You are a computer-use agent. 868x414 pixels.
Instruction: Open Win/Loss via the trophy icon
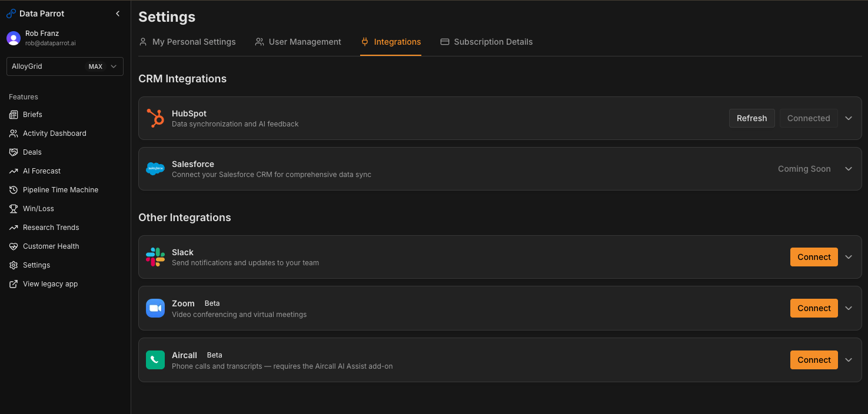coord(14,209)
